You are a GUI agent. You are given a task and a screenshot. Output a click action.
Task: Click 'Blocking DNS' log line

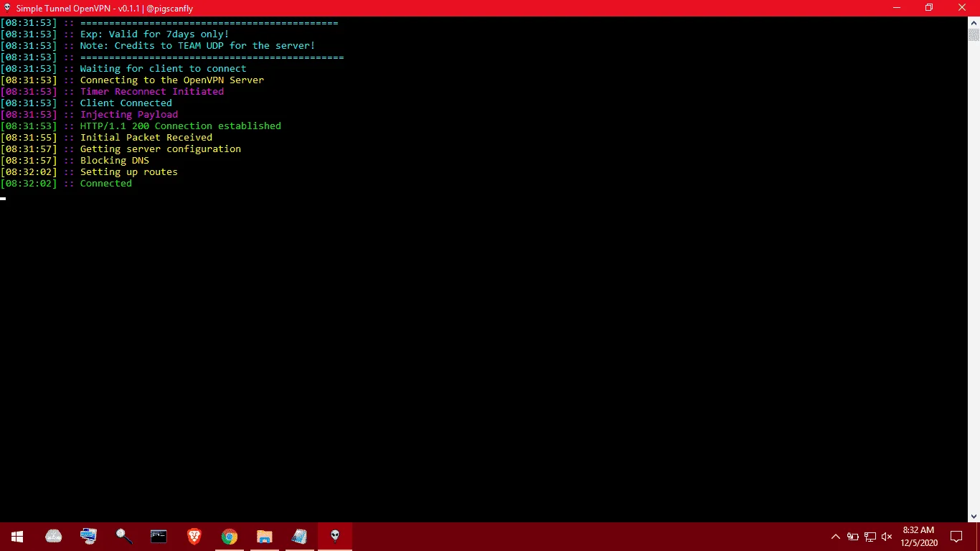114,161
